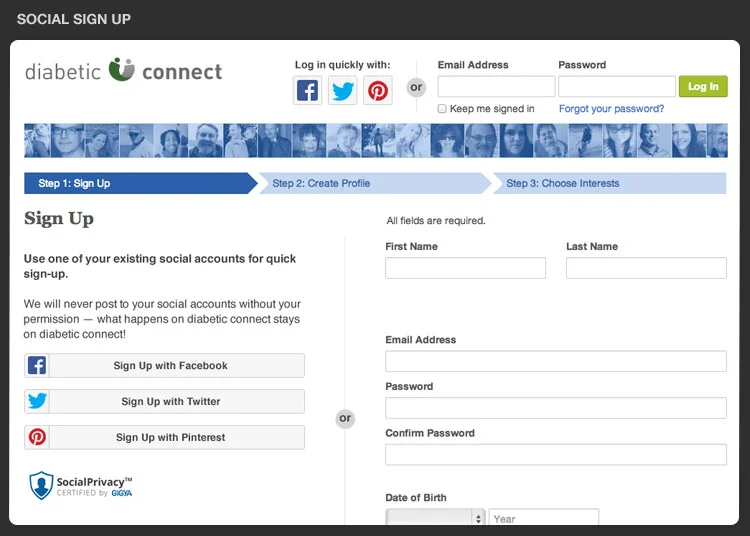
Task: Click the 'Log in quickly with:' label
Action: point(342,65)
